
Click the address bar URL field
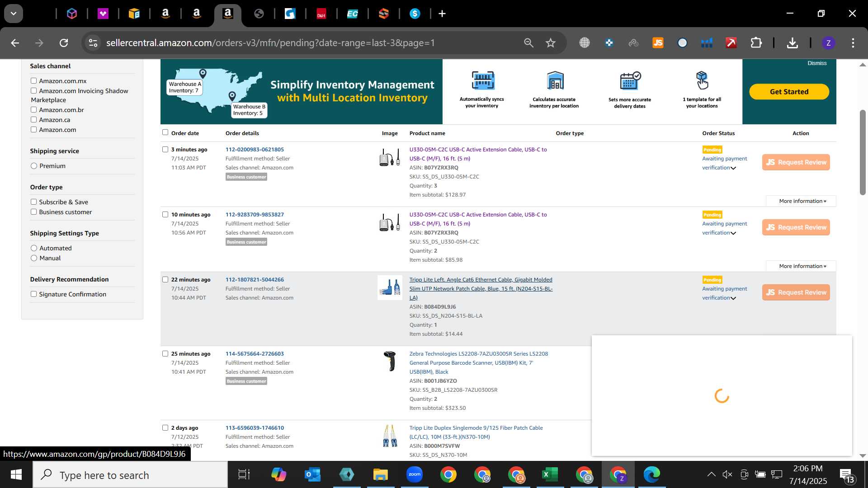click(x=270, y=43)
